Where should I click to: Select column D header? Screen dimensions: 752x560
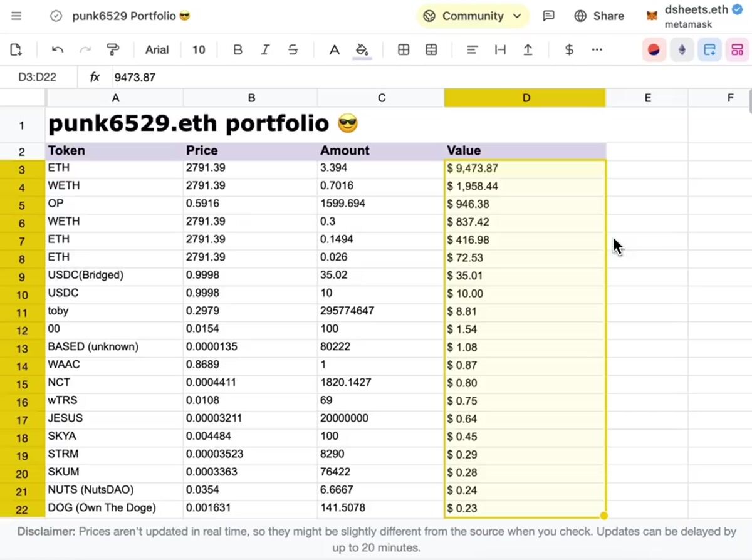point(525,98)
